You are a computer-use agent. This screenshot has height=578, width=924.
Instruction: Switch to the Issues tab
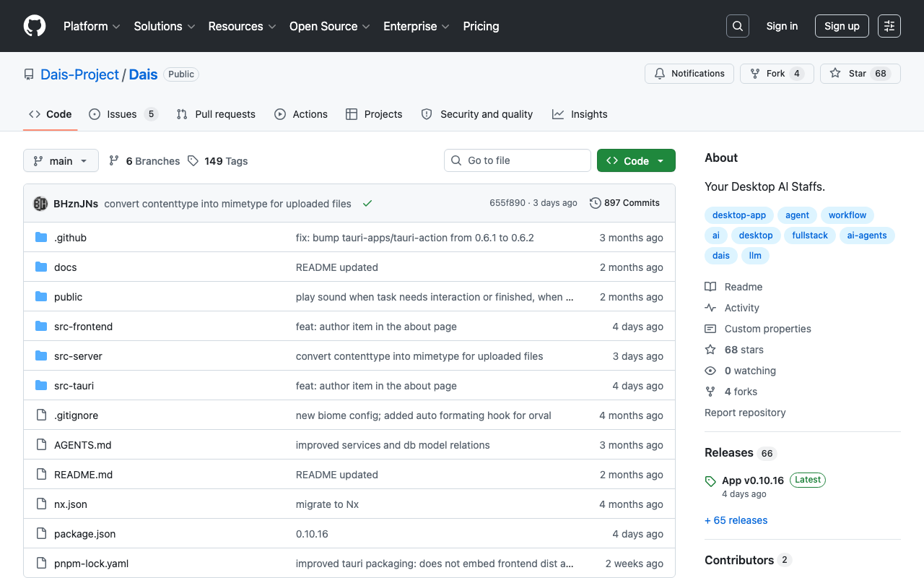(x=123, y=114)
